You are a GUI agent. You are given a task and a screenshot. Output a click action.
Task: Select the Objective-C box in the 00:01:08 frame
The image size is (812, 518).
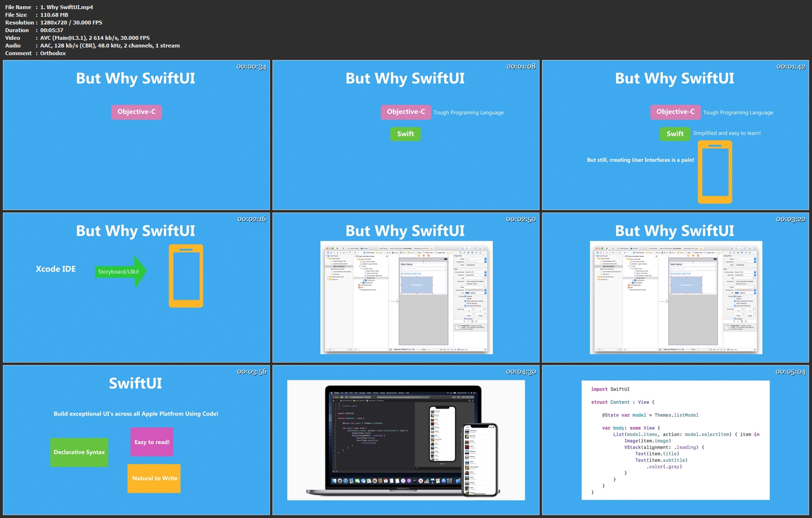click(406, 112)
